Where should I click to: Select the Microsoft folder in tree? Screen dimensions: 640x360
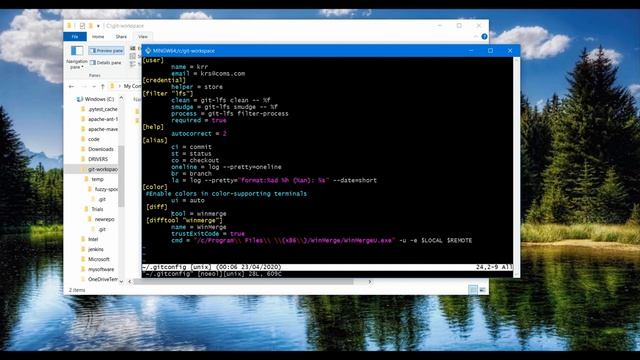96,259
